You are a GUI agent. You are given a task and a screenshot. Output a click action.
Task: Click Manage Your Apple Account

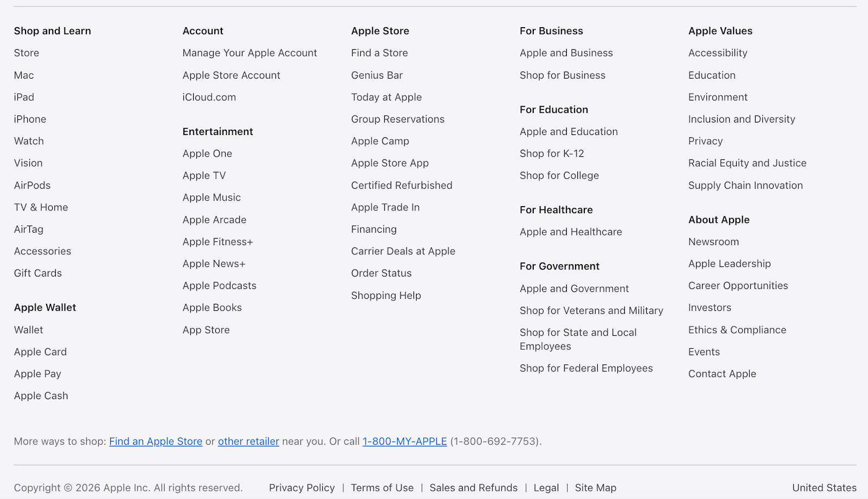pyautogui.click(x=250, y=53)
